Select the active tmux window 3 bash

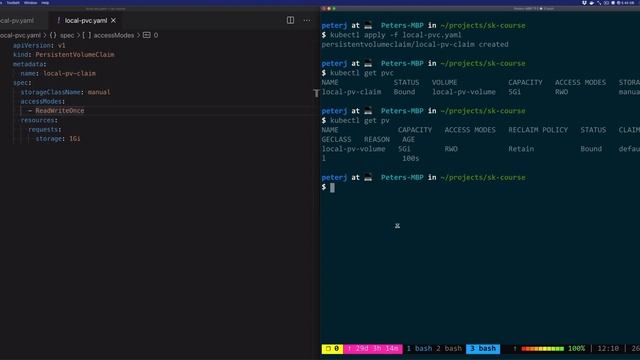coord(483,349)
